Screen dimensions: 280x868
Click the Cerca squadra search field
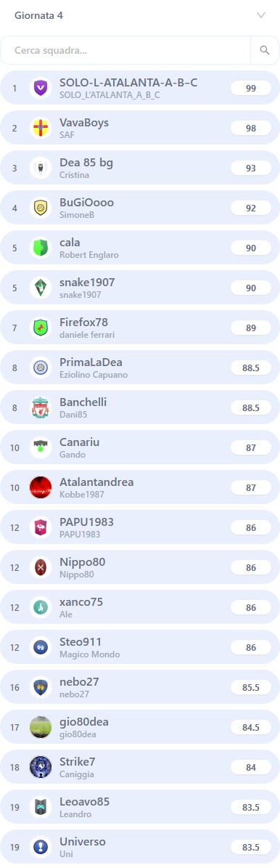pyautogui.click(x=125, y=50)
